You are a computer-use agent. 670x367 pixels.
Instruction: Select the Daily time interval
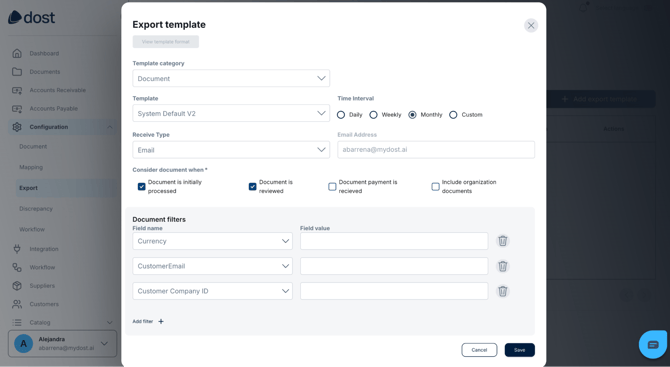pos(341,115)
